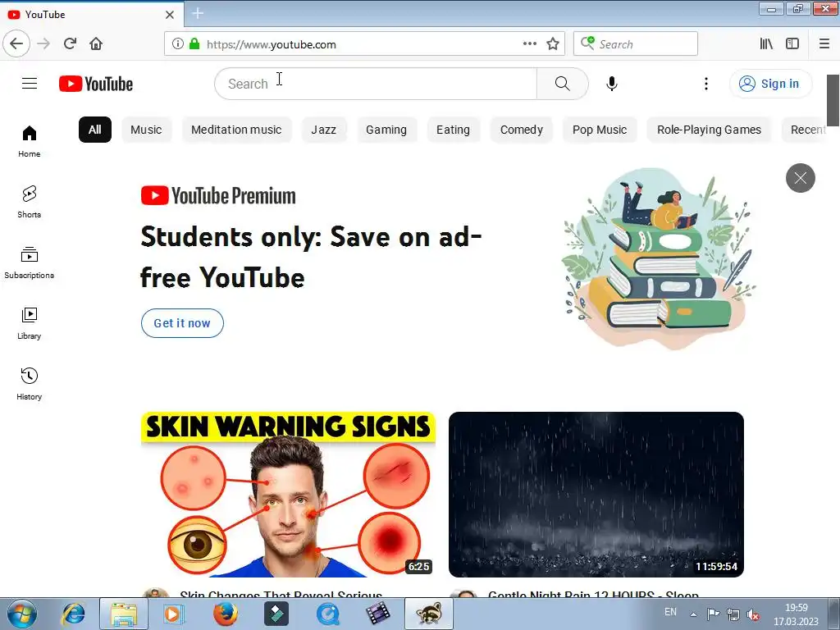Screen dimensions: 840x630
Task: Click the browser Back arrow
Action: pos(16,44)
